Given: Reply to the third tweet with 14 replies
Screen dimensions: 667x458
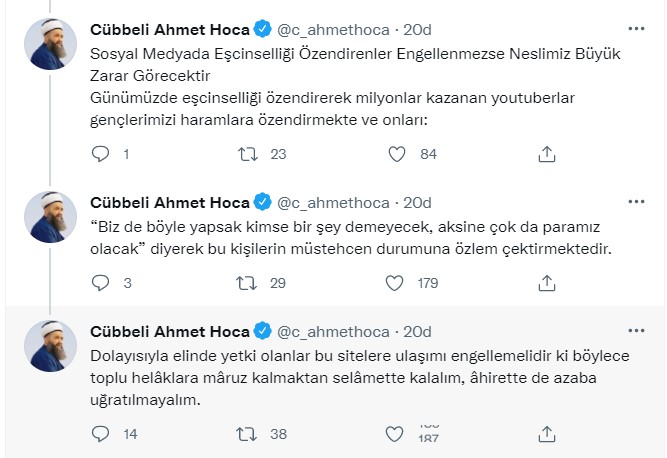Looking at the screenshot, I should click(x=100, y=434).
